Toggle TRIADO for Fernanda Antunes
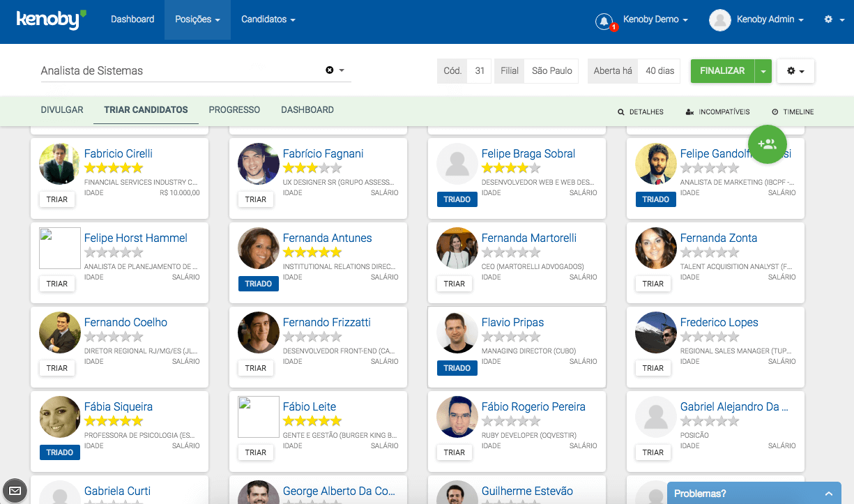 pos(259,284)
